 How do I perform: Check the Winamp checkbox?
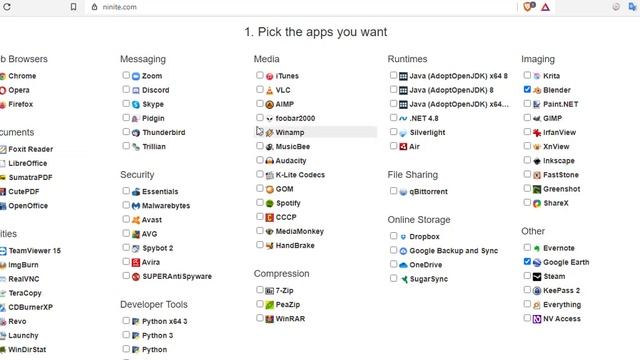(260, 132)
